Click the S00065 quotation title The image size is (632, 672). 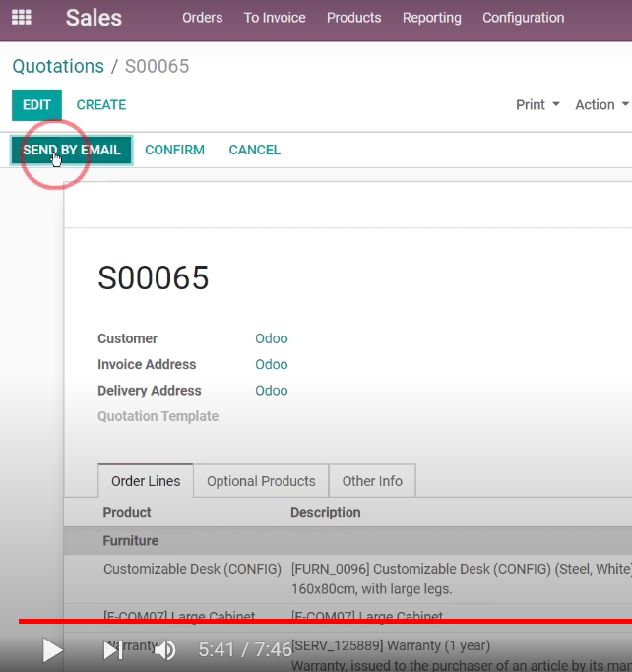154,277
